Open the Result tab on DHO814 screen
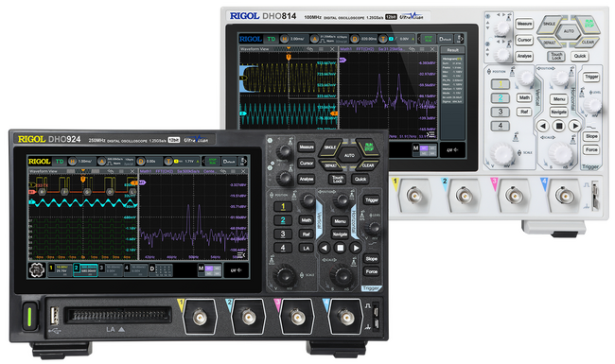The width and height of the screenshot is (615, 364). click(452, 50)
